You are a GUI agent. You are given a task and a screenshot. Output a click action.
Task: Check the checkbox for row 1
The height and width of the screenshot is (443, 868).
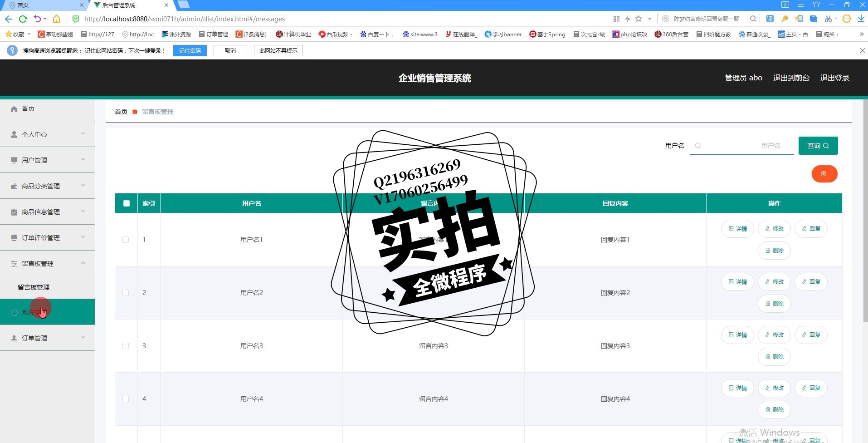tap(126, 240)
